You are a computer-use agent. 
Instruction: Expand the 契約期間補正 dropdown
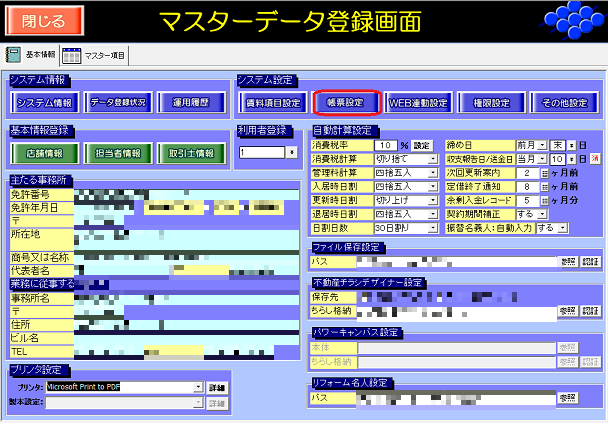click(x=542, y=214)
